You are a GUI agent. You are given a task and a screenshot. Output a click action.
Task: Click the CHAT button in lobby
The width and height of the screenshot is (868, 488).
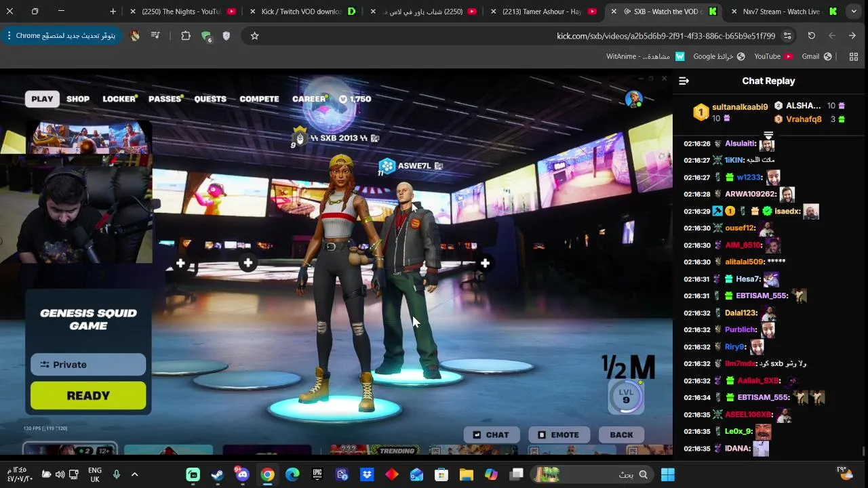pyautogui.click(x=491, y=435)
